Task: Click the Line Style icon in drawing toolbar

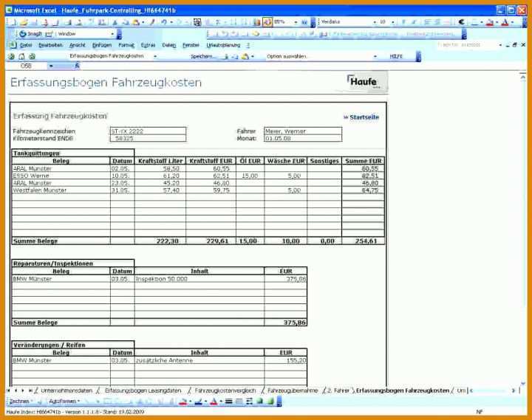Action: tap(228, 402)
